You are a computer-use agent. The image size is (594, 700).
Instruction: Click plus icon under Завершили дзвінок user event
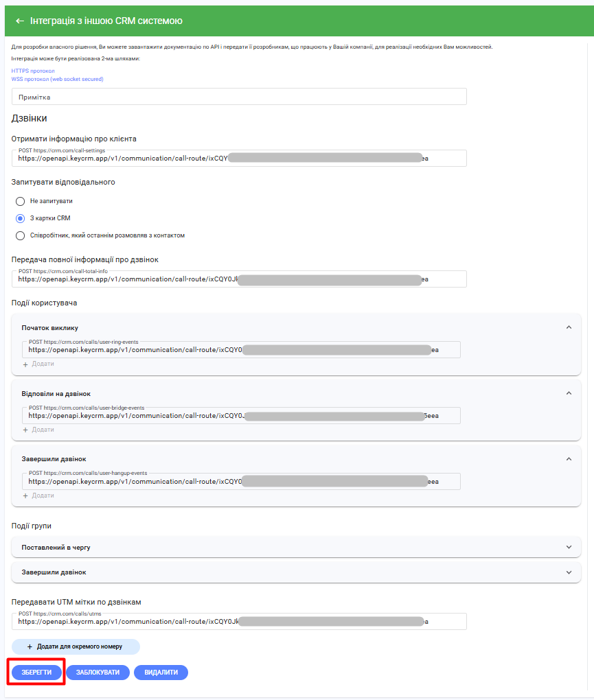(26, 495)
